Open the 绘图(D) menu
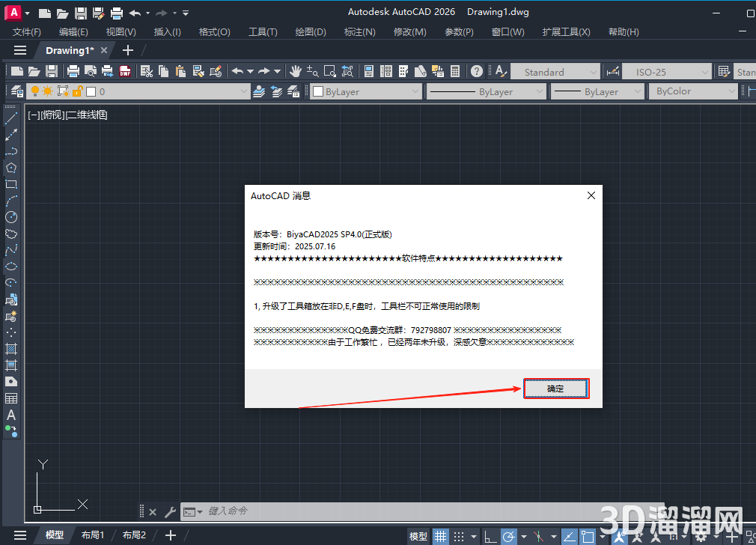 pyautogui.click(x=311, y=32)
